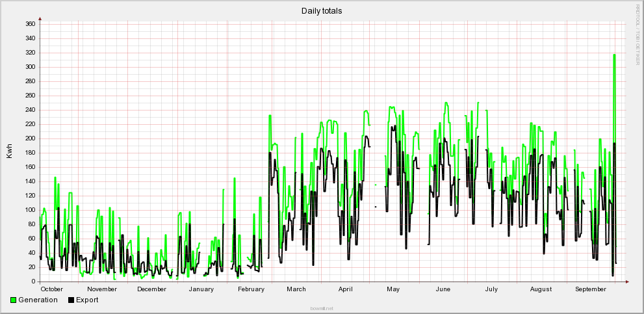Click the black Export legend swatch

click(x=71, y=300)
